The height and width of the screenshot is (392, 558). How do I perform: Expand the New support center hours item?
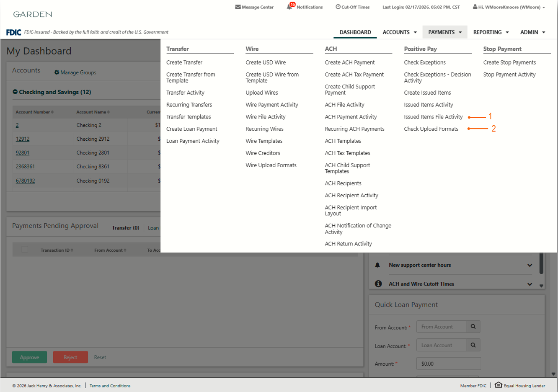click(x=530, y=265)
